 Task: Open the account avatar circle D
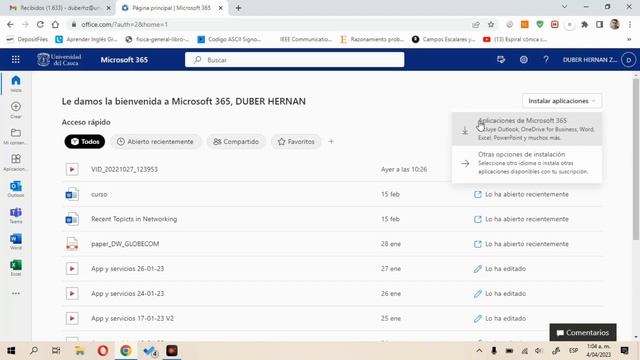629,60
